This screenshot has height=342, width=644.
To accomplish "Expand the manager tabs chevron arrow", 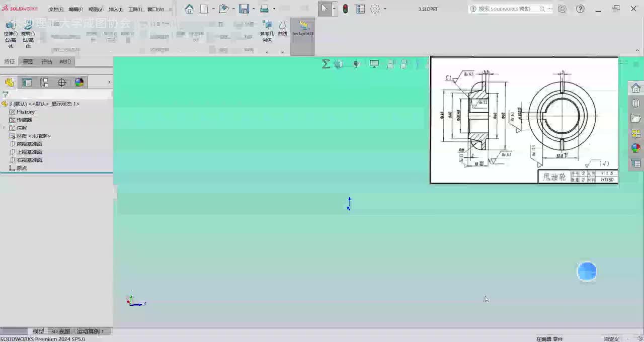I will [x=109, y=82].
